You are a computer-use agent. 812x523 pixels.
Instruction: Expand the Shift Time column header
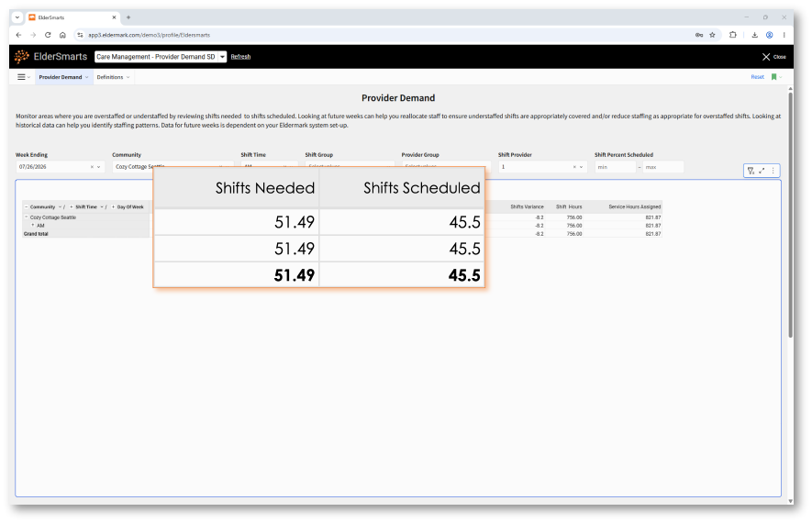[72, 207]
